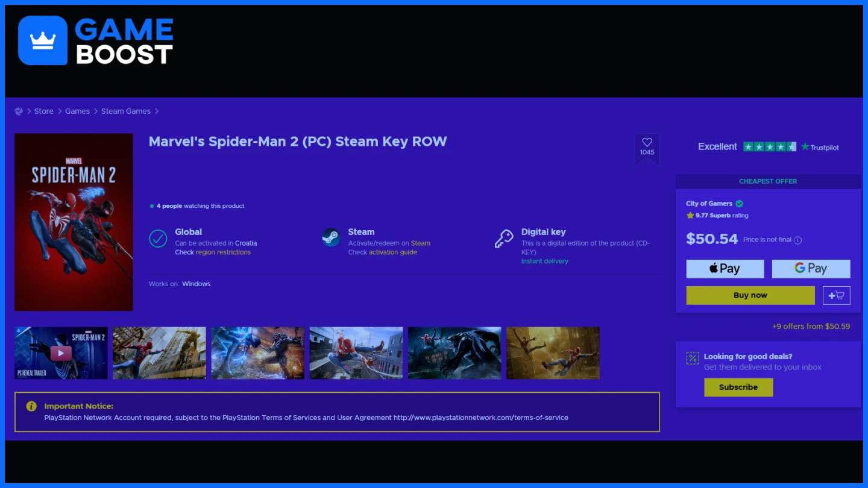Image resolution: width=868 pixels, height=488 pixels.
Task: Open Steam Games breadcrumb link
Action: tap(126, 111)
